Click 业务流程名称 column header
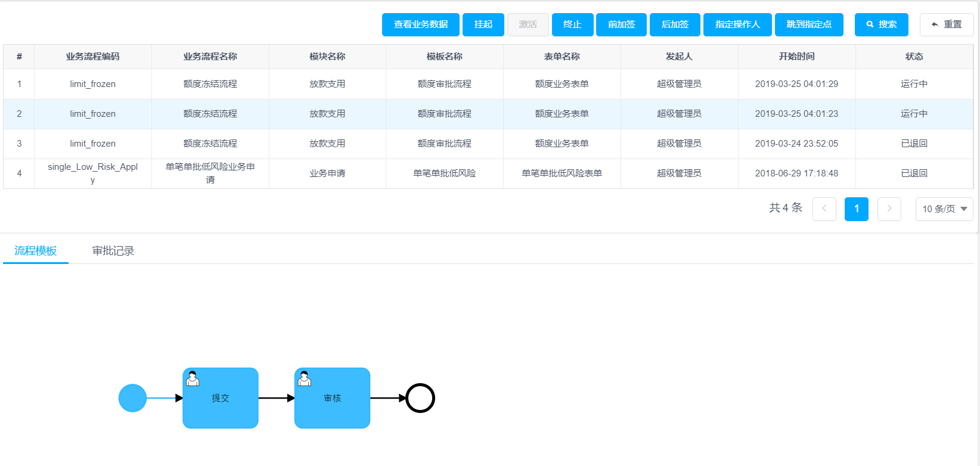 [x=210, y=57]
